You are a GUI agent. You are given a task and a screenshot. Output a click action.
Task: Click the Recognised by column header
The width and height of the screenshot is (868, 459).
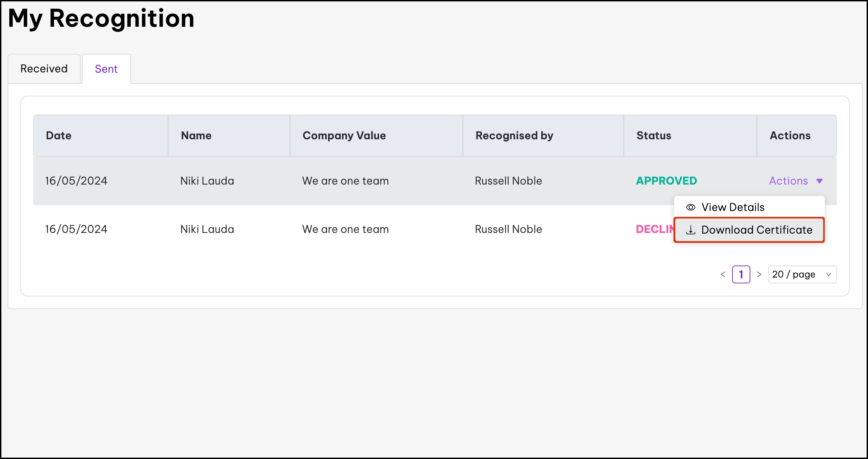tap(514, 136)
